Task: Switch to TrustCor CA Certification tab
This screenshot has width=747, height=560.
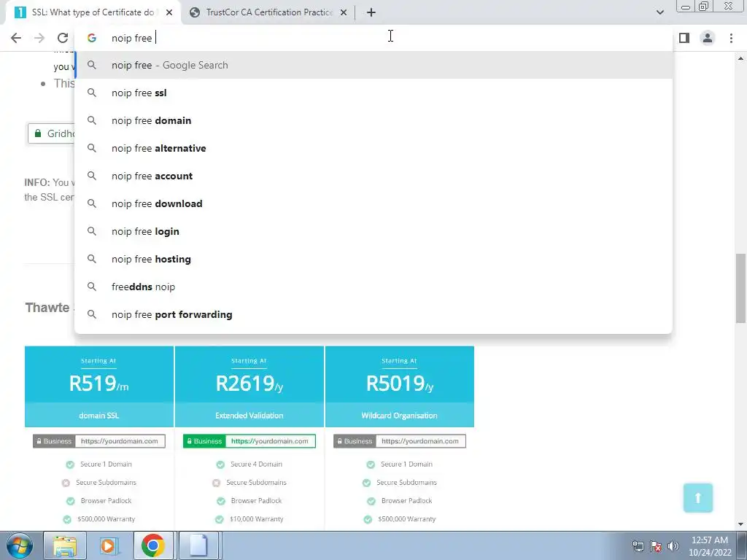Action: (268, 12)
